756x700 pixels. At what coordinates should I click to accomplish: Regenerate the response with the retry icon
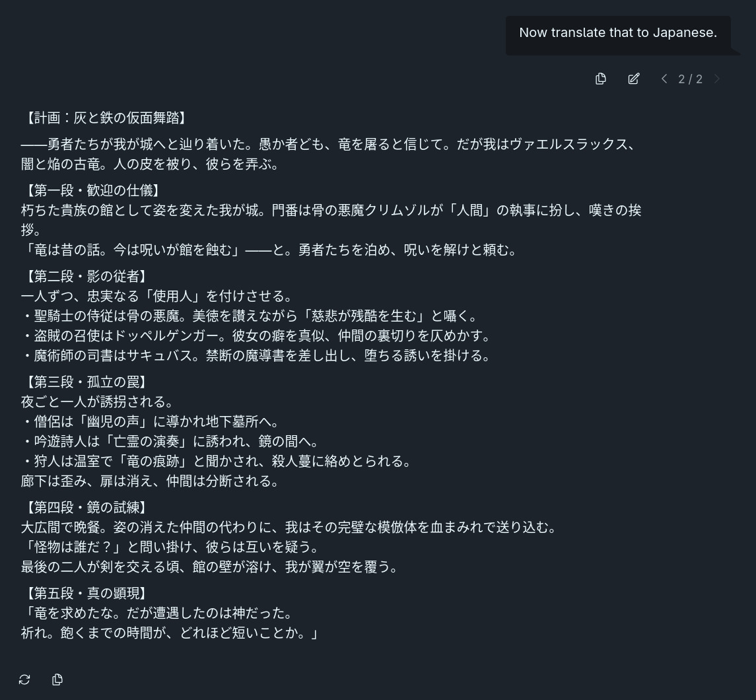tap(24, 680)
